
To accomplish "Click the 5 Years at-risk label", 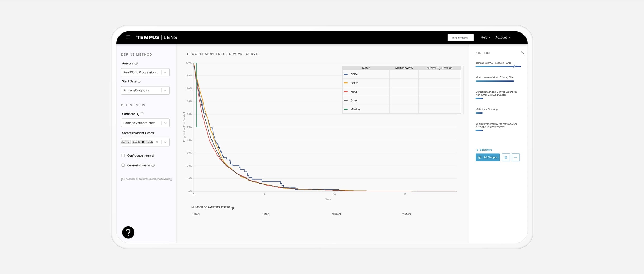I will point(266,214).
